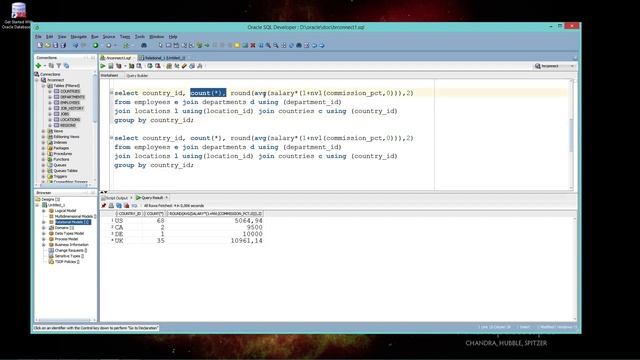This screenshot has width=640, height=360.
Task: Switch to the Query Builder tab
Action: click(137, 76)
